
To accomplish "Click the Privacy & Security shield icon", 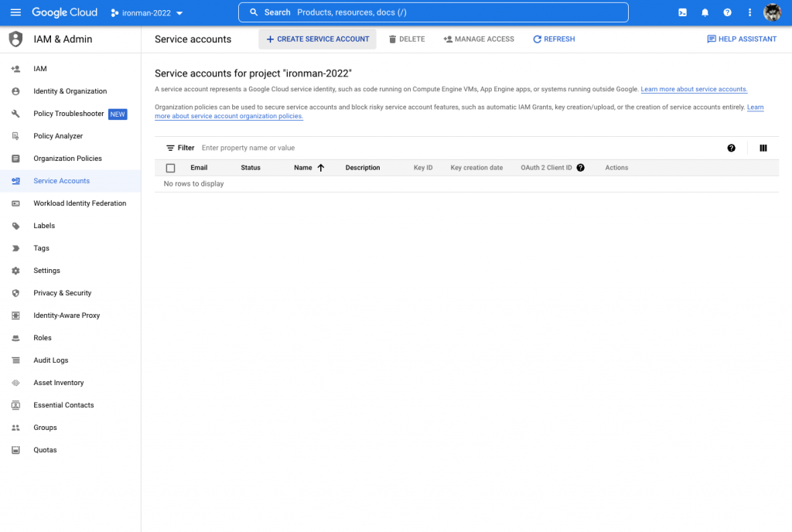I will coord(15,293).
